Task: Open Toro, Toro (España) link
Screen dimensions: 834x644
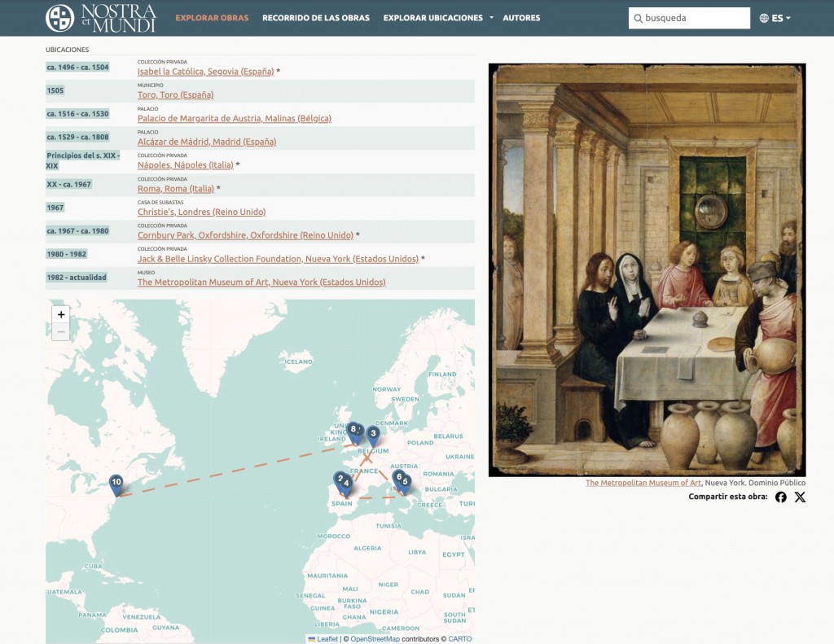Action: (x=176, y=94)
